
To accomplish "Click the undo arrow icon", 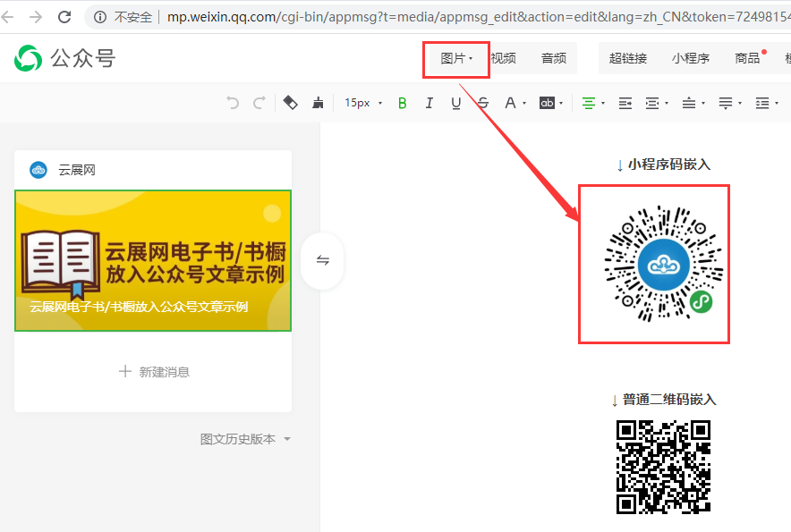I will (233, 103).
